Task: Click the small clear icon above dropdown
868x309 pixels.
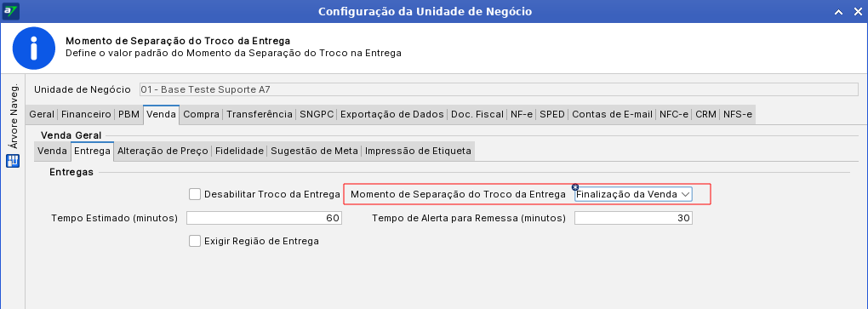Action: 575,187
